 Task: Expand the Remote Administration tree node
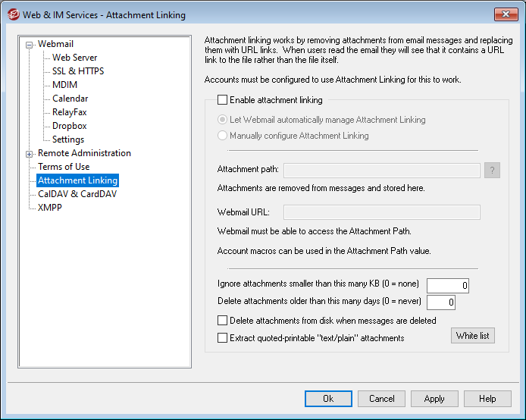point(30,155)
